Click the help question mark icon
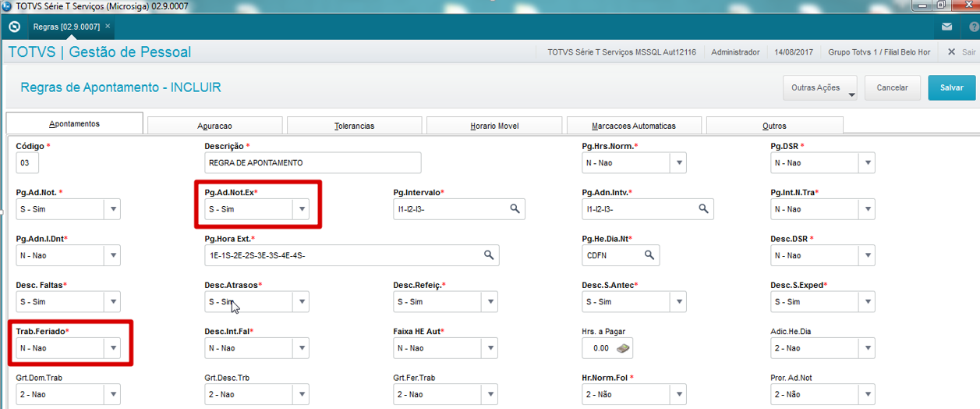The image size is (980, 409). (974, 27)
